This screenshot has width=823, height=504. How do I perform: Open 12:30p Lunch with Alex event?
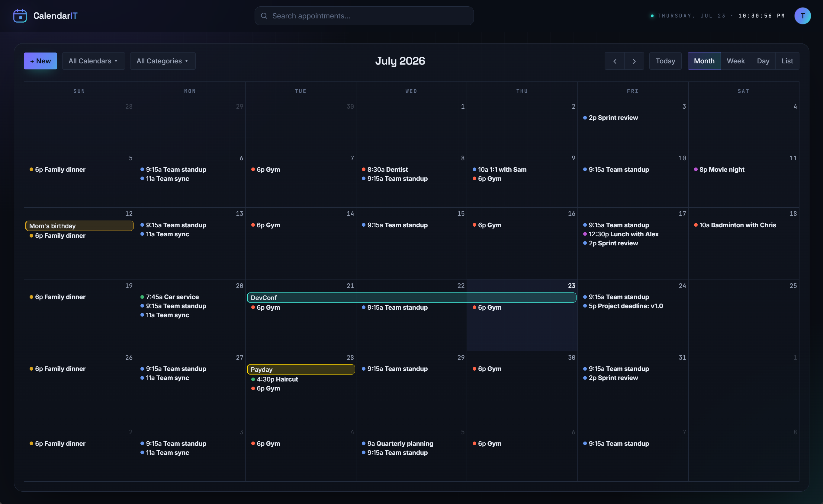(x=621, y=234)
